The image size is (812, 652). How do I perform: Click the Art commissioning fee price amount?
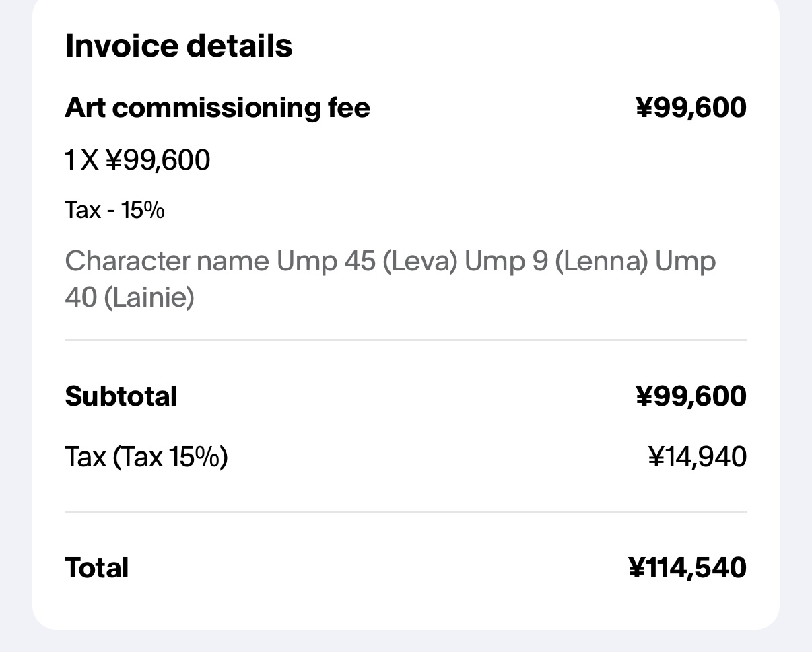click(691, 108)
